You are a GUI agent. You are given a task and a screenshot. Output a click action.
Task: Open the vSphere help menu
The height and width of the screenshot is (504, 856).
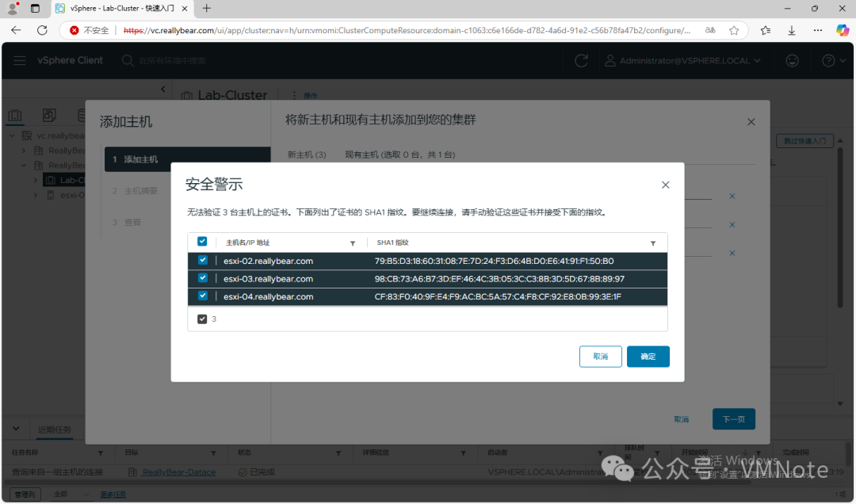click(x=832, y=60)
